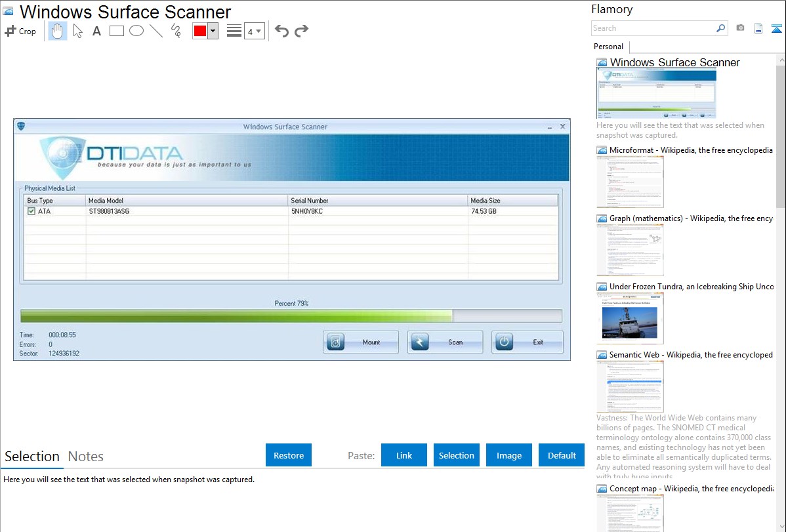The width and height of the screenshot is (786, 532).
Task: Switch to the Selection tab
Action: (x=32, y=457)
